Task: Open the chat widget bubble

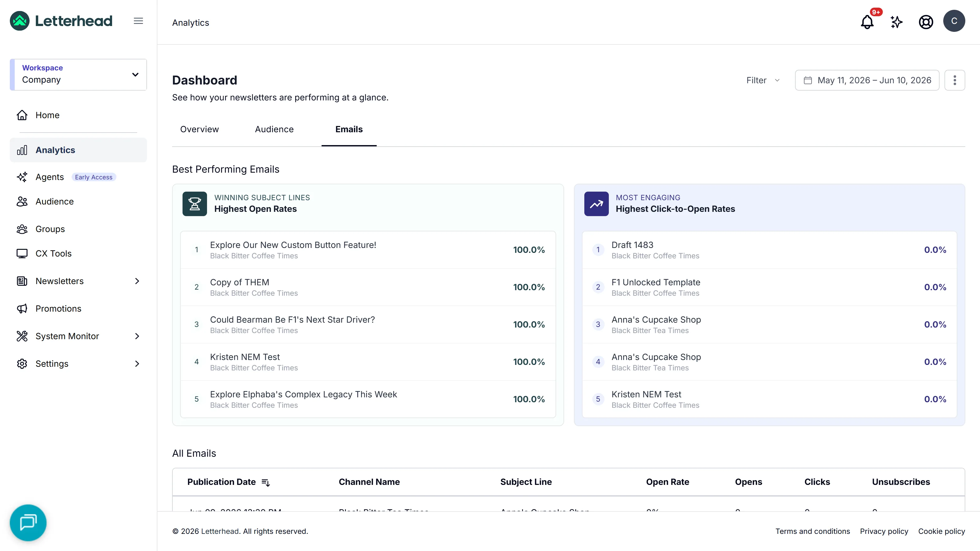Action: point(28,523)
